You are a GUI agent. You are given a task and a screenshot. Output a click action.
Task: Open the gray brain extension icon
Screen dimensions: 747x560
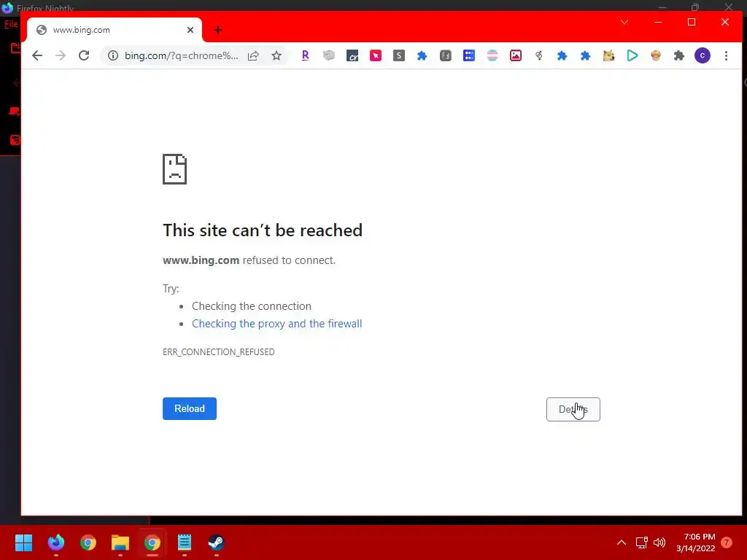[329, 55]
